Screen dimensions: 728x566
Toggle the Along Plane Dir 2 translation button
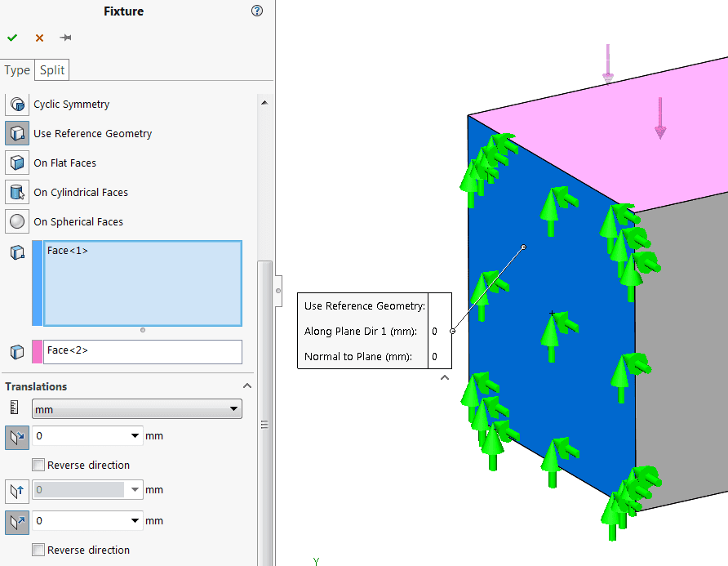17,491
